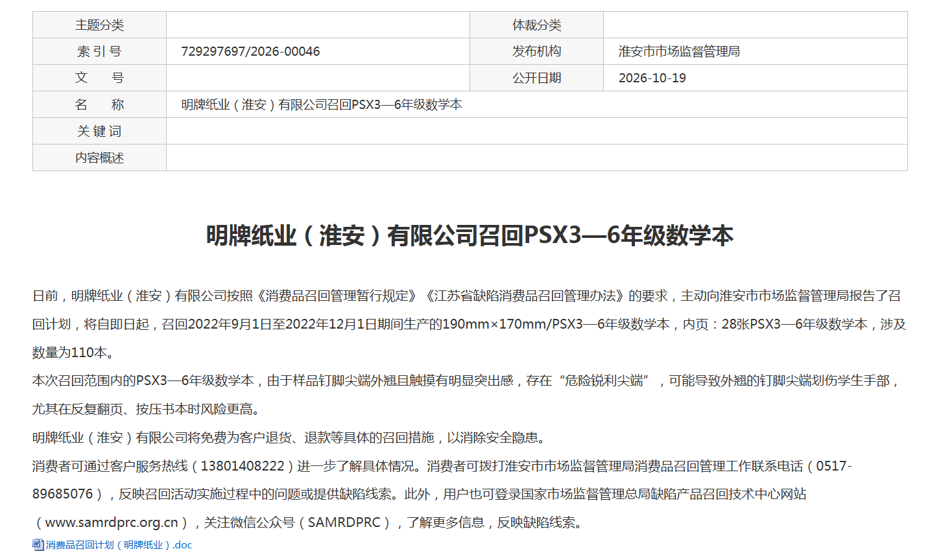Click the 主题分类 label cell
Viewport: 930px width, 560px height.
99,25
